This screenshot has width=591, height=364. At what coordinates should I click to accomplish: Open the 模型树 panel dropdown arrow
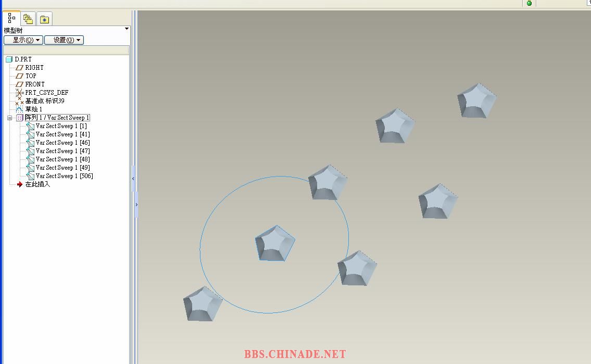(x=127, y=29)
